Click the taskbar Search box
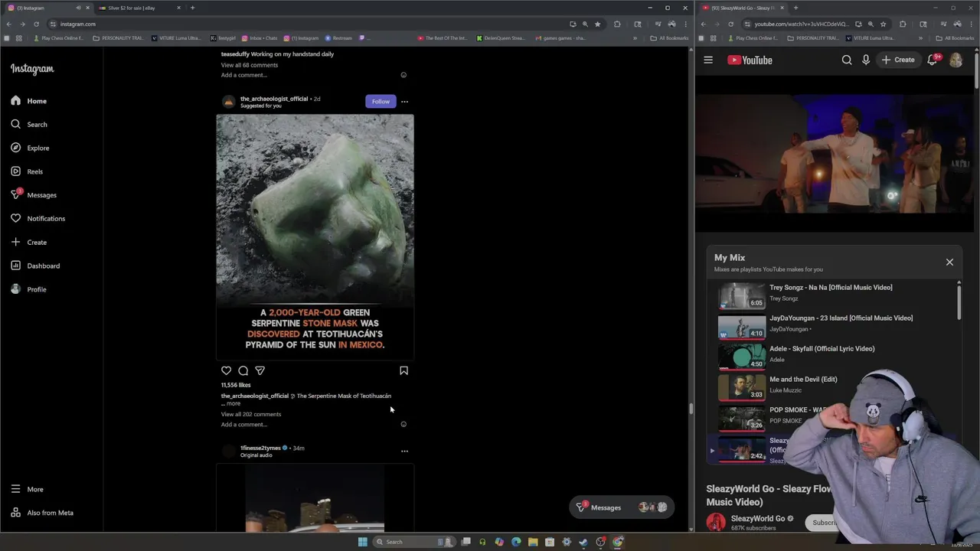The height and width of the screenshot is (551, 980). 414,542
